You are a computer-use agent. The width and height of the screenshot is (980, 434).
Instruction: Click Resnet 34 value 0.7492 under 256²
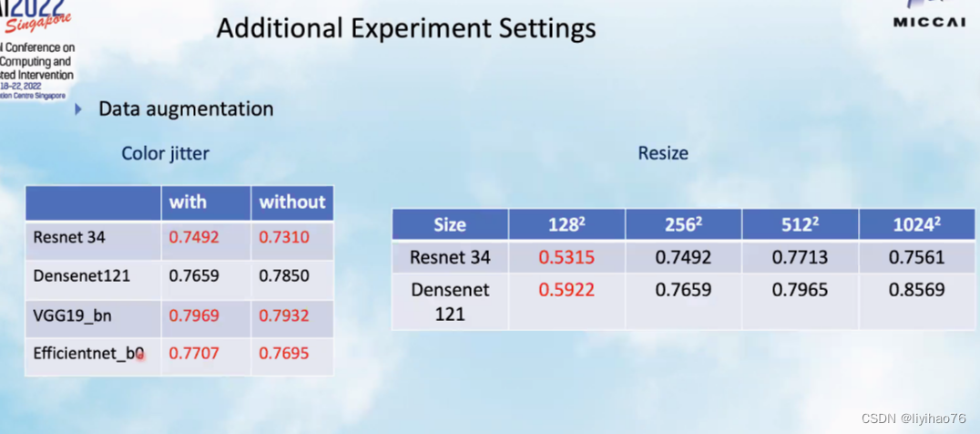pos(683,258)
